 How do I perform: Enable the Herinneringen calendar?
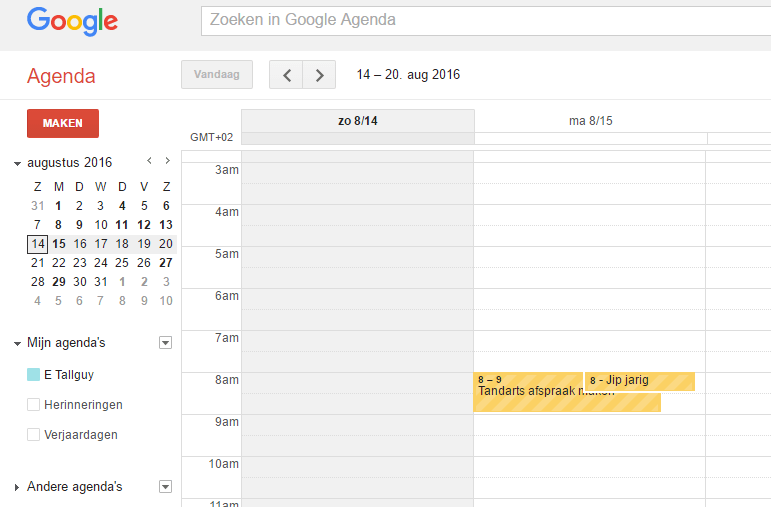click(x=33, y=405)
